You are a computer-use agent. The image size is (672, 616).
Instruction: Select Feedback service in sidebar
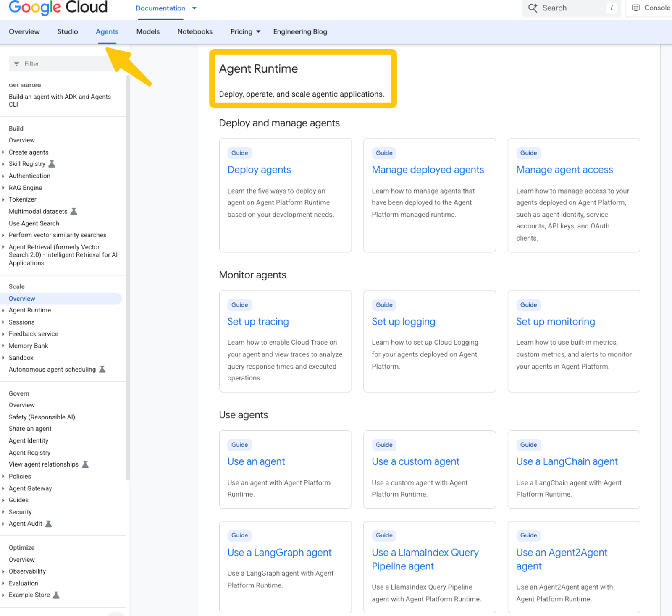[x=34, y=334]
